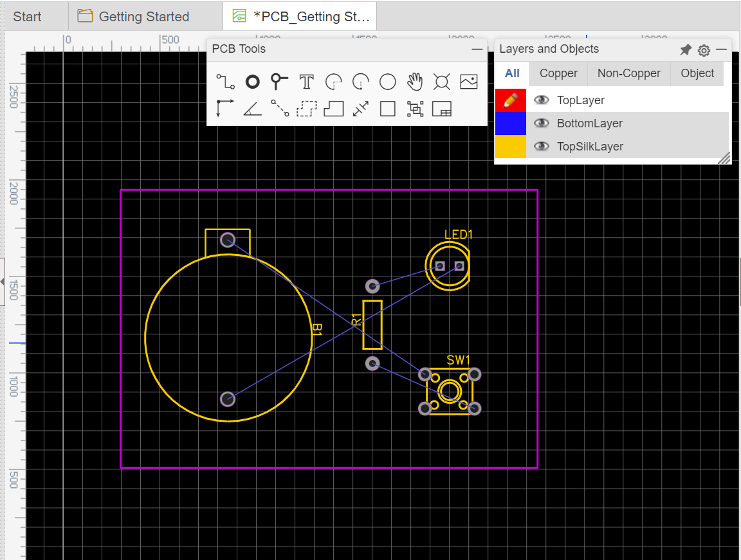
Task: Activate the Hand drag canvas tool
Action: tap(414, 82)
